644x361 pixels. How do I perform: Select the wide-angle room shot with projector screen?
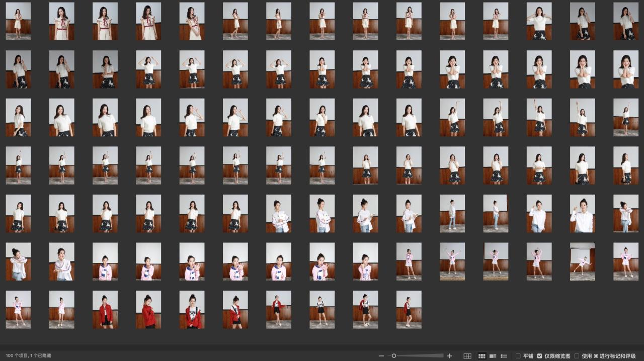[583, 261]
